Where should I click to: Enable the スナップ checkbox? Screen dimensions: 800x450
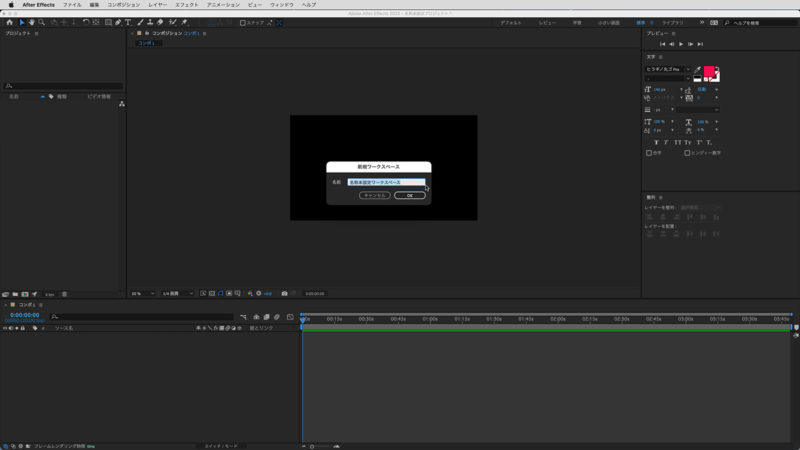tap(242, 21)
